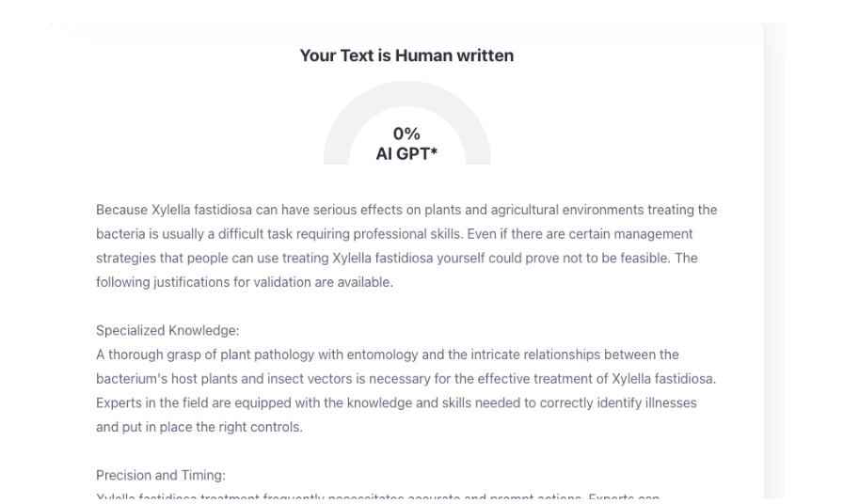The height and width of the screenshot is (504, 843).
Task: Click the 0% value inside the gauge
Action: [406, 134]
